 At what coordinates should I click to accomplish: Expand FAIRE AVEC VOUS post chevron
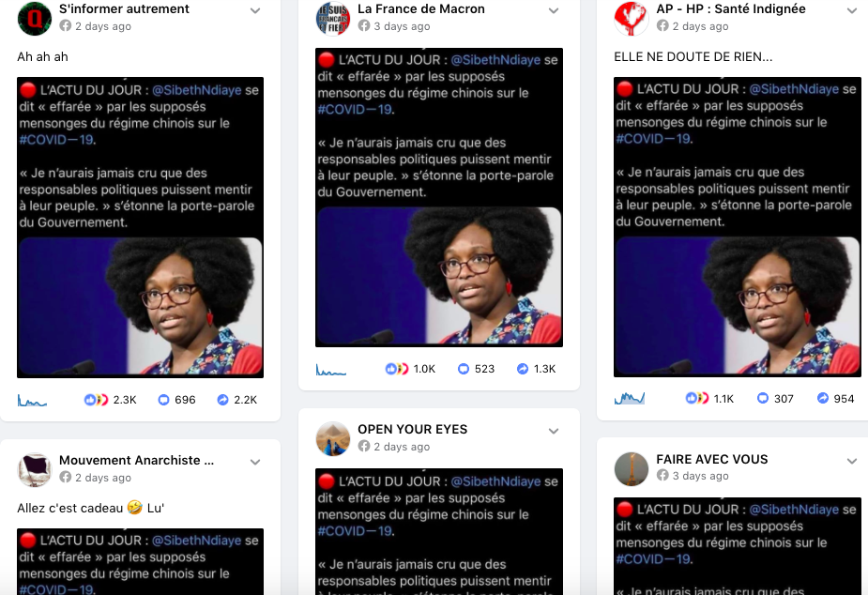[x=852, y=461]
